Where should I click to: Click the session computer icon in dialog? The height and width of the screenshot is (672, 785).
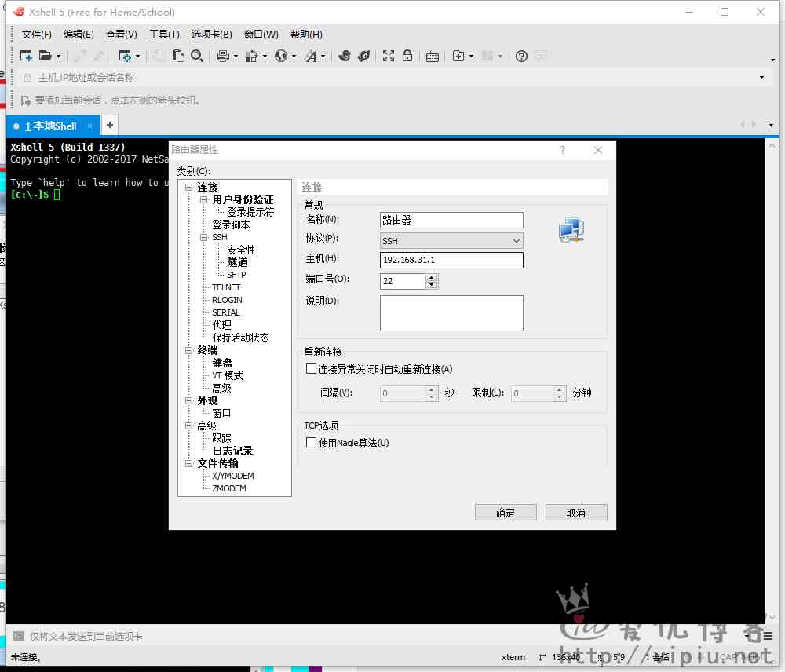pyautogui.click(x=571, y=230)
